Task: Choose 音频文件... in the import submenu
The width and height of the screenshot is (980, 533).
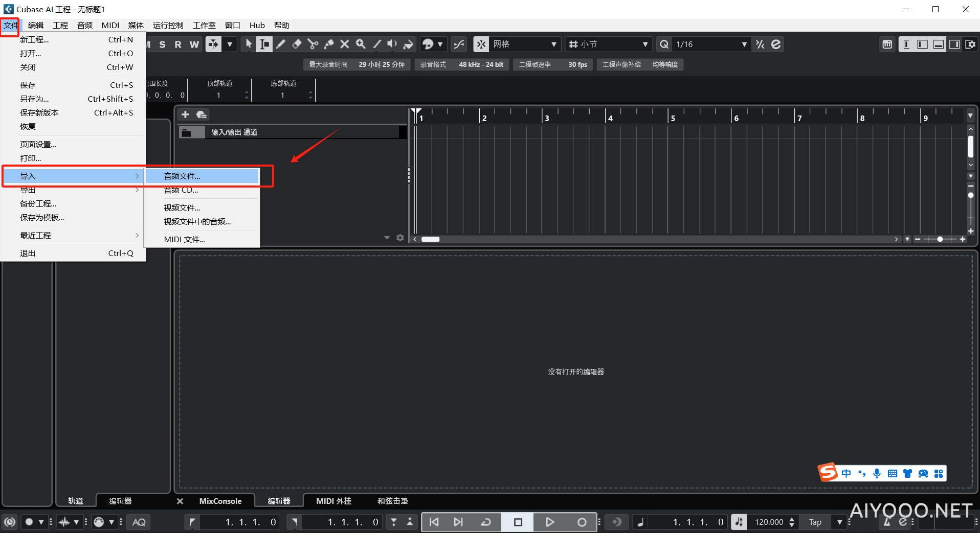Action: point(202,176)
